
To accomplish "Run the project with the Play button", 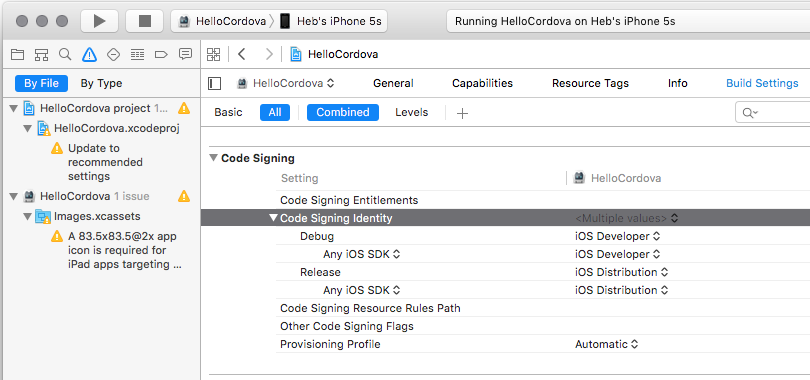I will (99, 21).
